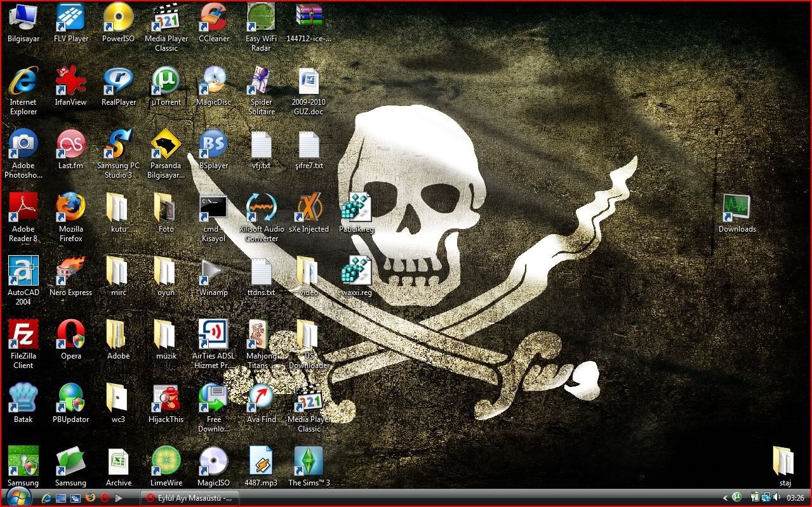Screen dimensions: 812x507
Task: Open the Downloads monitor icon
Action: tap(737, 213)
